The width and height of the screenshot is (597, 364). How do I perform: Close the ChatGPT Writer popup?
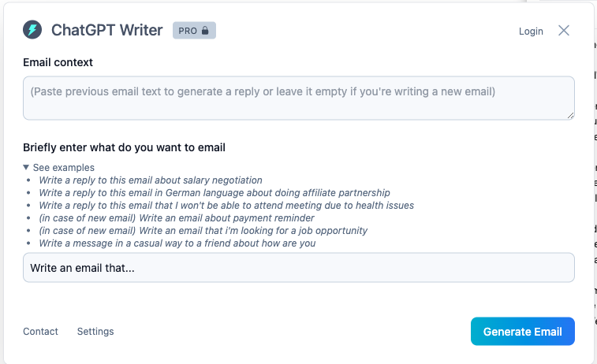[564, 31]
